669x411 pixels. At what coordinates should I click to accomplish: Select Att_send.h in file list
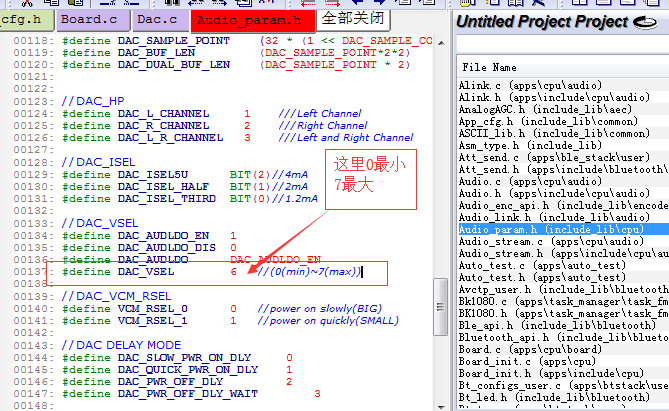(x=563, y=169)
